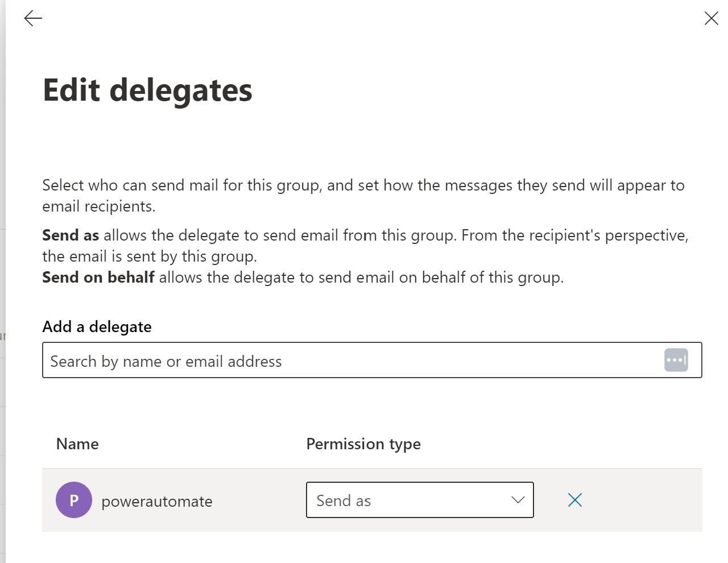
Task: Click the Send as bold description text
Action: [x=70, y=235]
